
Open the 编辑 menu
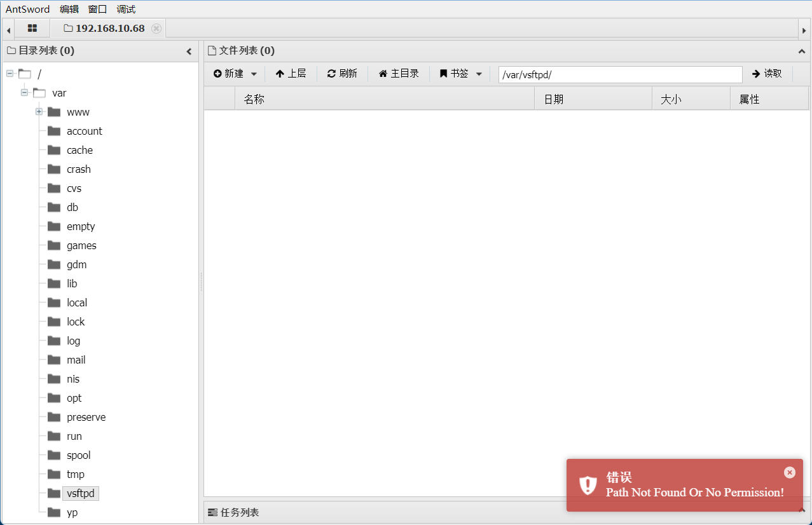tap(69, 10)
